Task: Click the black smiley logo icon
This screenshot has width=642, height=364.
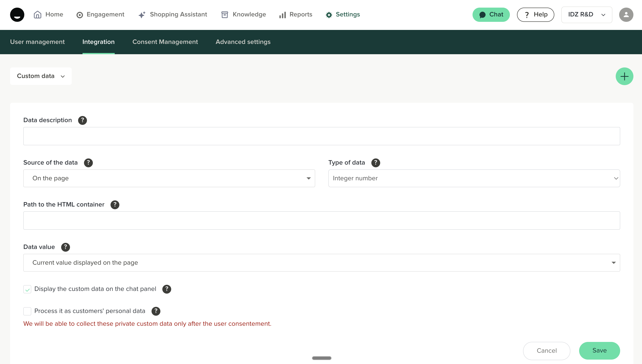Action: pyautogui.click(x=17, y=15)
